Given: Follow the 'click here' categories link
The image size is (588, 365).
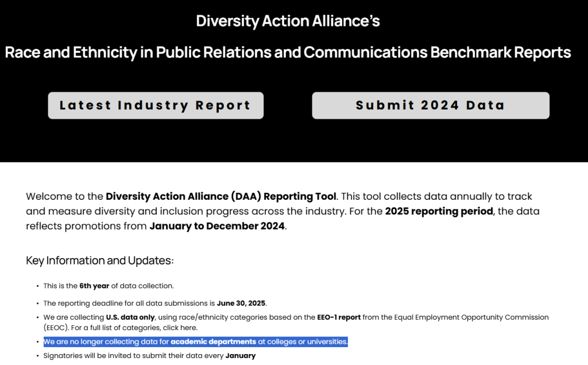Looking at the screenshot, I should pyautogui.click(x=180, y=328).
